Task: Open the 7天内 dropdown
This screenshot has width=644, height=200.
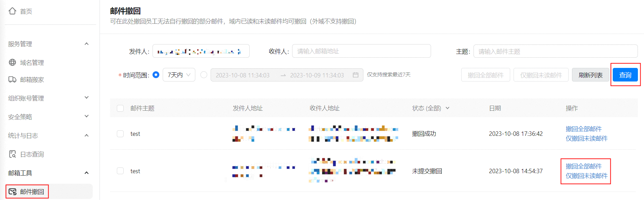Action: [x=179, y=75]
